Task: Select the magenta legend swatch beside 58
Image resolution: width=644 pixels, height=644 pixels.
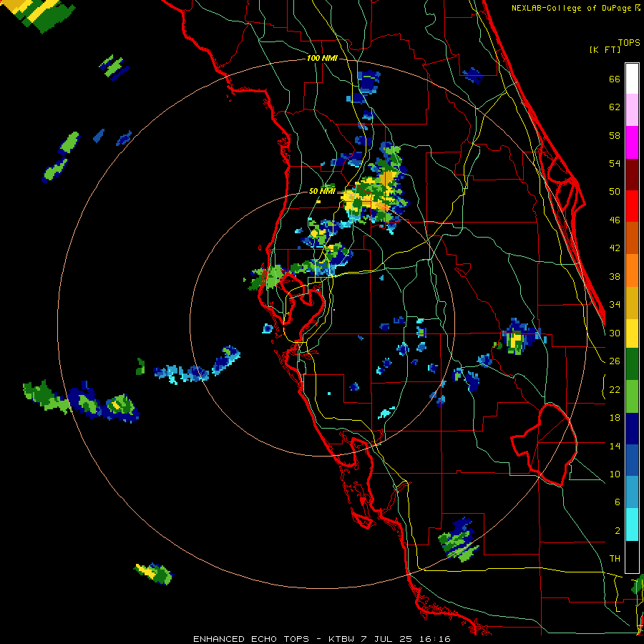Action: pyautogui.click(x=632, y=142)
